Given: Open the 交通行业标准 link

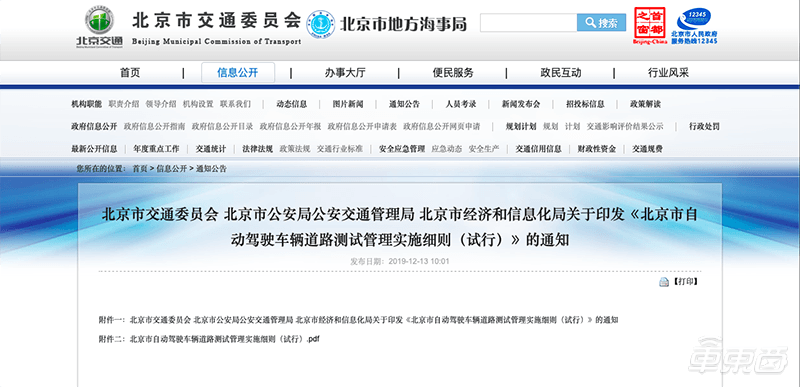Looking at the screenshot, I should click(x=340, y=149).
